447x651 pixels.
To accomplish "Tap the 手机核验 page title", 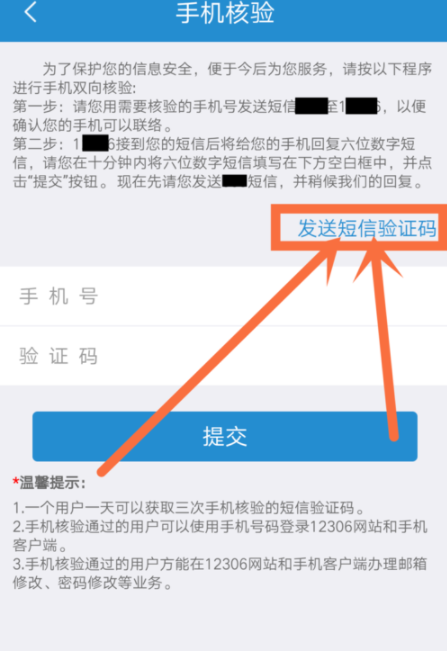I will click(x=225, y=12).
